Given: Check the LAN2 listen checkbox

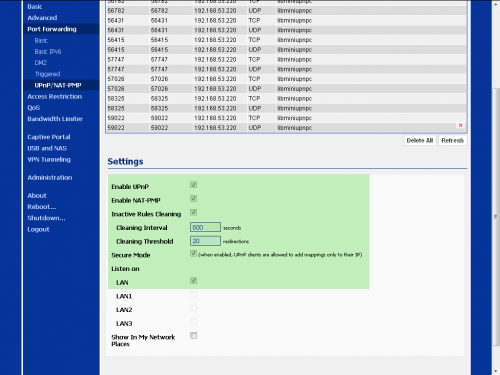Looking at the screenshot, I should (193, 308).
